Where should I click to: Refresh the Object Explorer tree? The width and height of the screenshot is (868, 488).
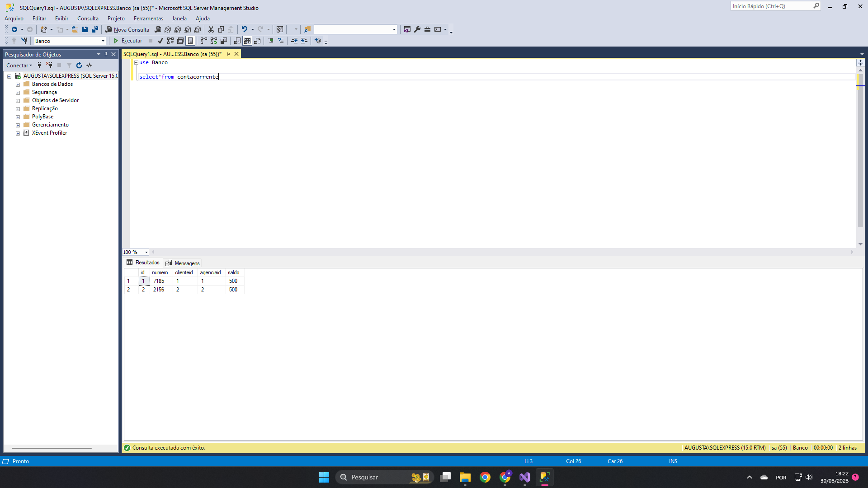click(x=79, y=66)
